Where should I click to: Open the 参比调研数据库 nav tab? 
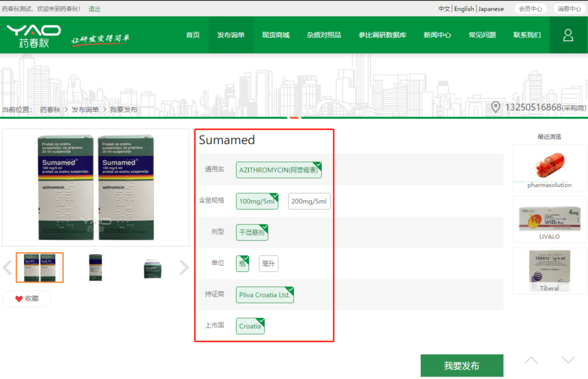[382, 35]
